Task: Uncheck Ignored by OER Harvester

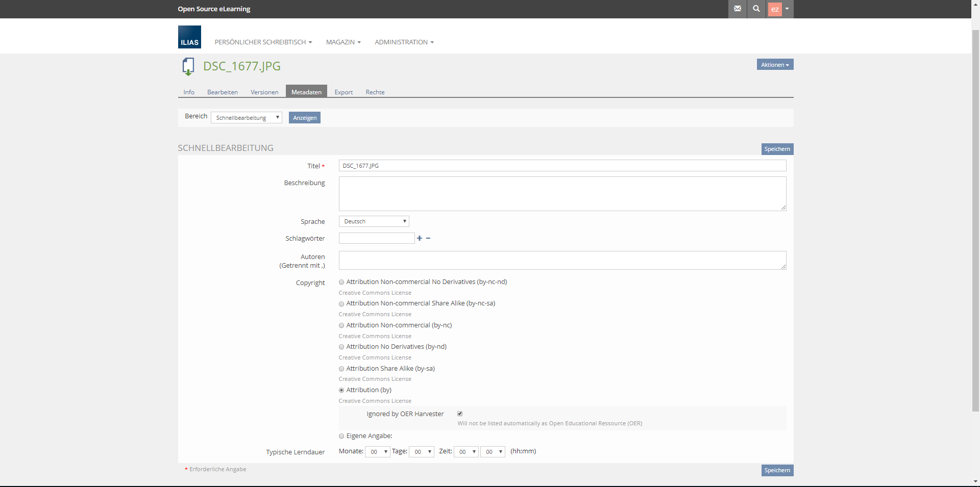Action: 460,414
